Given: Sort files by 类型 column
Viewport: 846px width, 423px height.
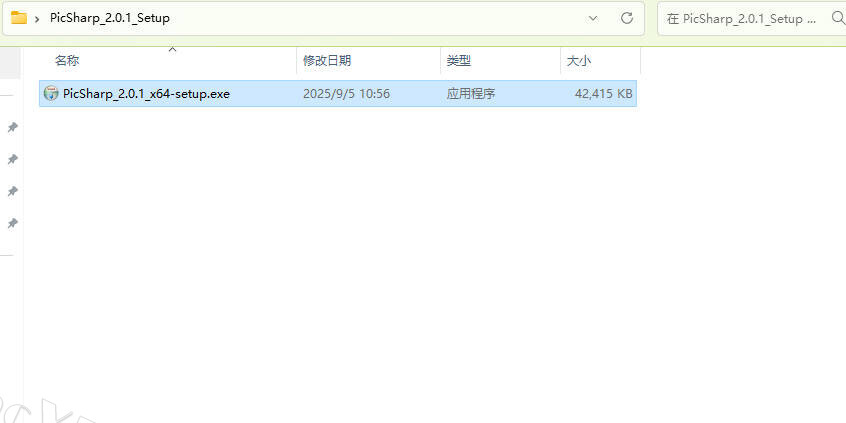Looking at the screenshot, I should 459,61.
